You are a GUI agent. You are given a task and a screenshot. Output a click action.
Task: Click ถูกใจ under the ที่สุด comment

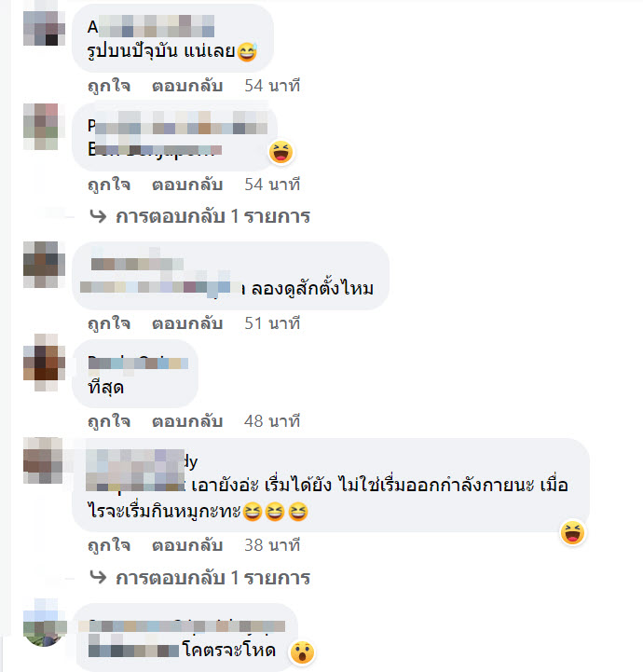click(x=109, y=421)
